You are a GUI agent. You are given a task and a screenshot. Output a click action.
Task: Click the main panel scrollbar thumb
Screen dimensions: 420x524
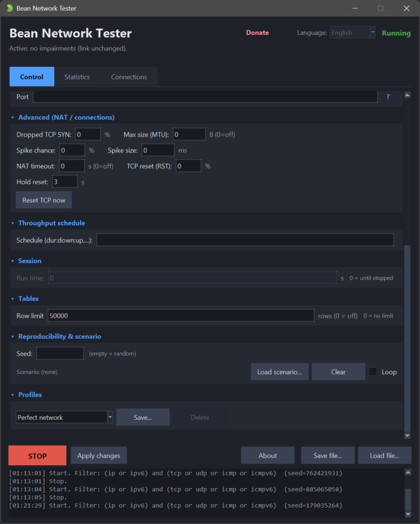pyautogui.click(x=407, y=339)
